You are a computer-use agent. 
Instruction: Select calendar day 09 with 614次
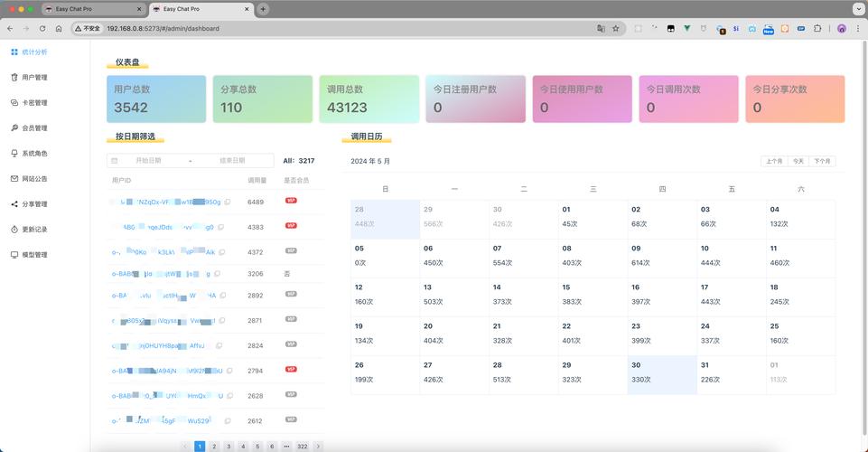point(662,259)
